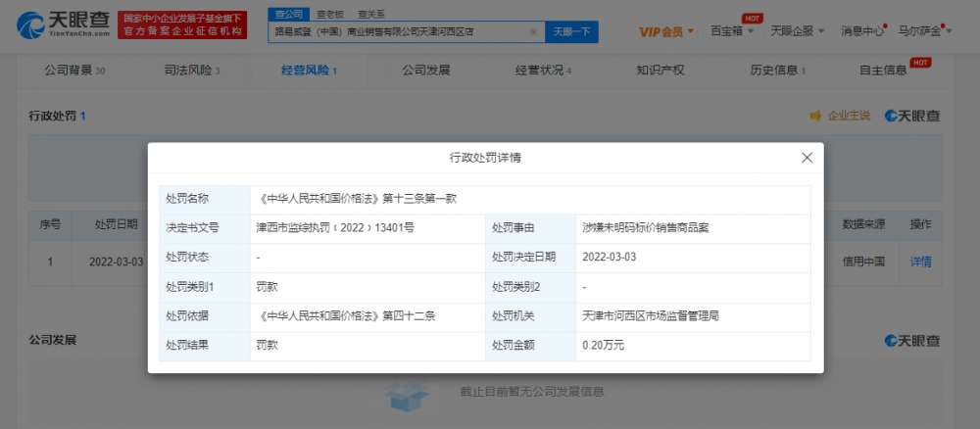Go to the 公司发展 tab

click(425, 71)
